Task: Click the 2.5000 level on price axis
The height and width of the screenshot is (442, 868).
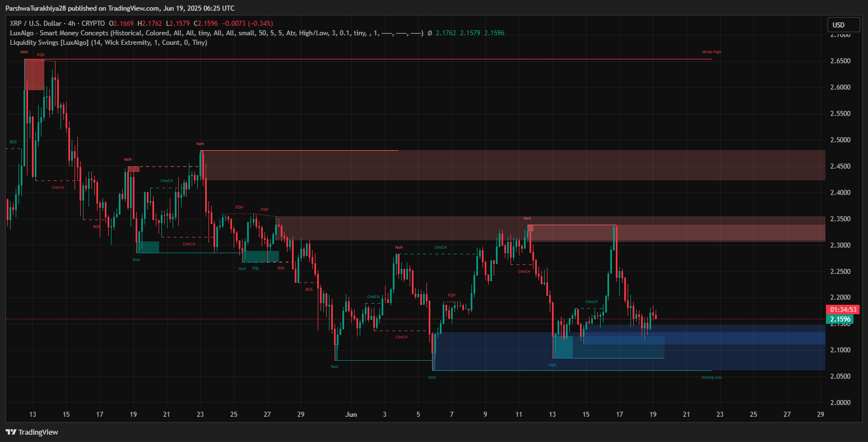Action: (840, 140)
